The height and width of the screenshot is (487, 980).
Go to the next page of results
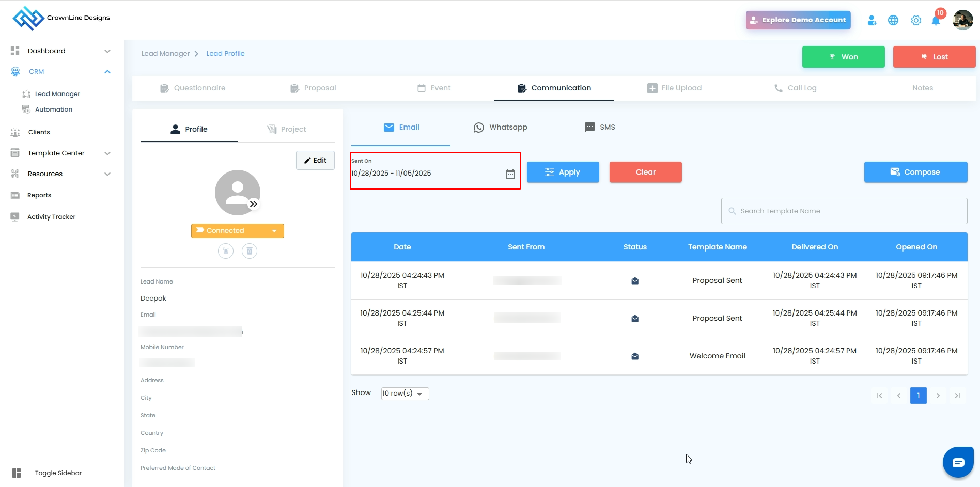938,396
